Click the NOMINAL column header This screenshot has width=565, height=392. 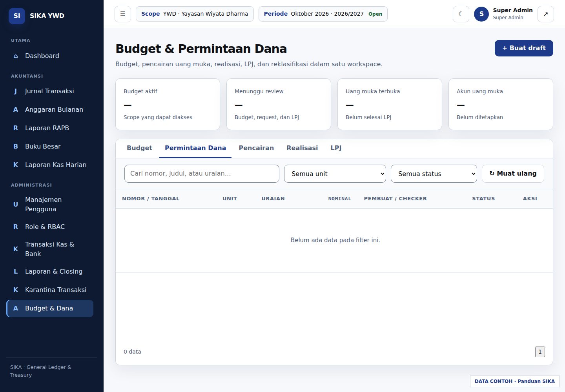coord(339,199)
